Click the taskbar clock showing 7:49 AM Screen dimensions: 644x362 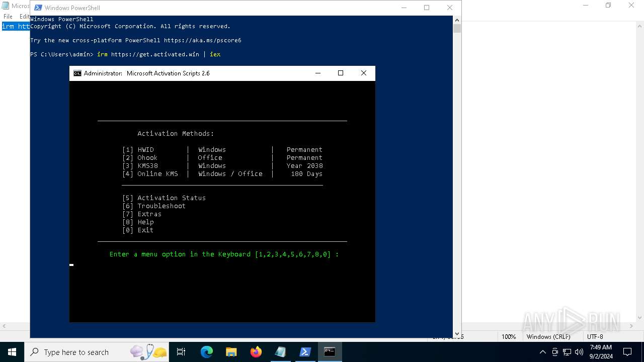click(601, 352)
